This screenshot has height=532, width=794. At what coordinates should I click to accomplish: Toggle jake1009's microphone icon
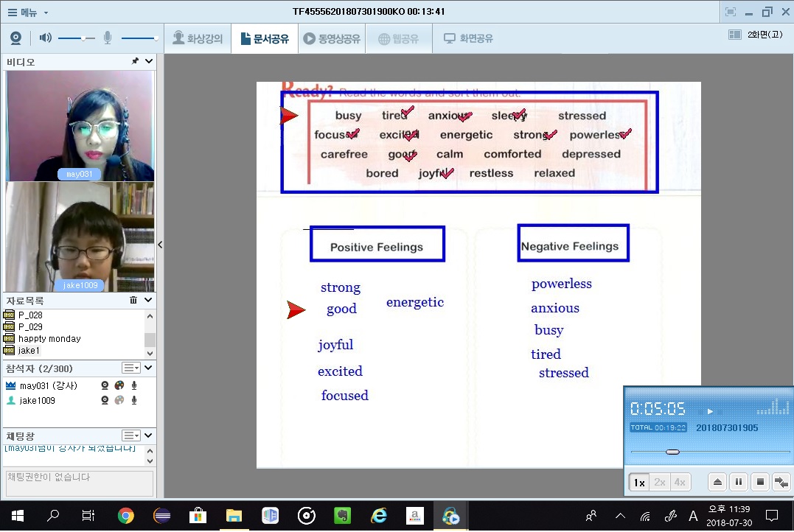click(x=134, y=400)
